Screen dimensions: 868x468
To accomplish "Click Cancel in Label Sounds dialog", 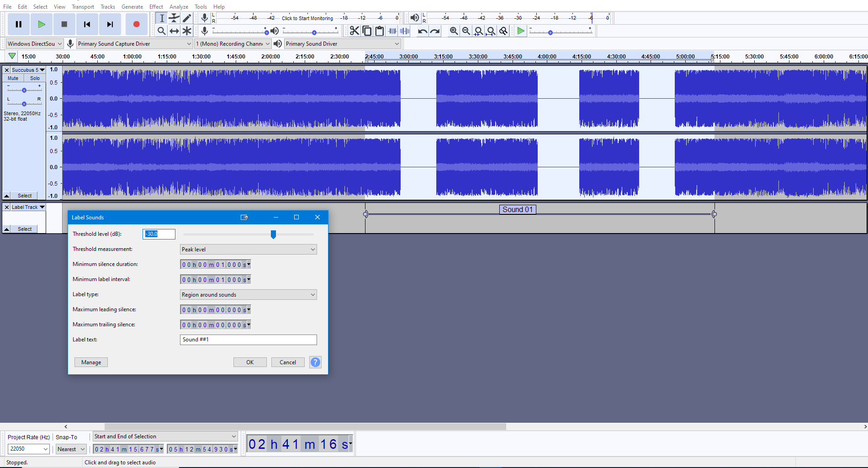I will click(288, 362).
